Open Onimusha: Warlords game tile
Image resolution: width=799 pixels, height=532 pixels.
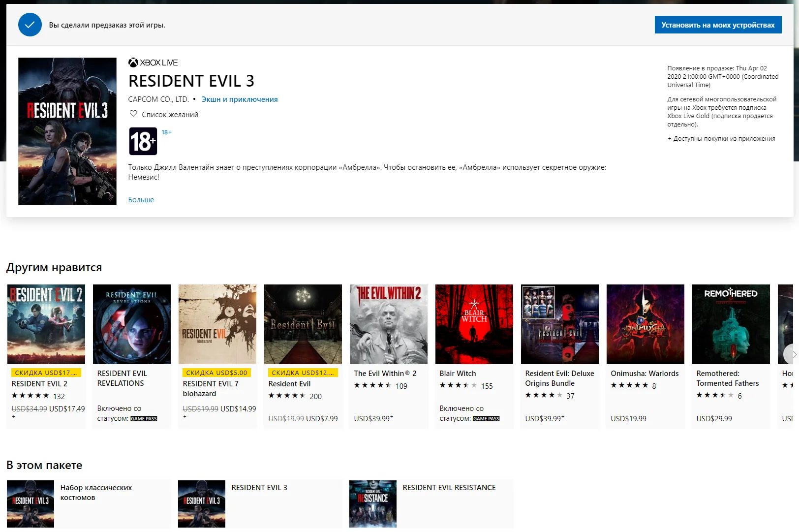(645, 356)
